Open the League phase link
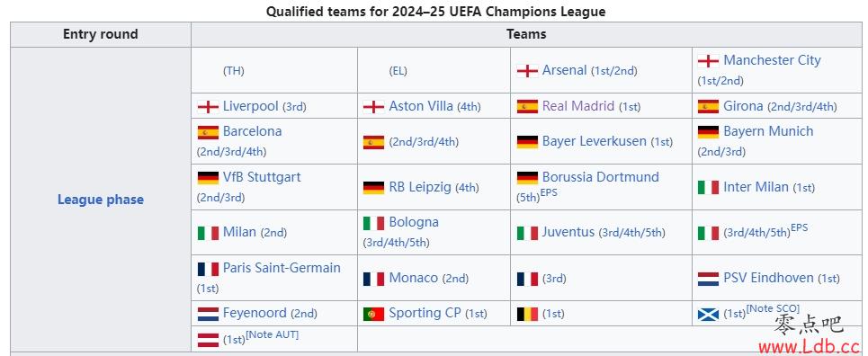This screenshot has height=356, width=868. pyautogui.click(x=101, y=200)
